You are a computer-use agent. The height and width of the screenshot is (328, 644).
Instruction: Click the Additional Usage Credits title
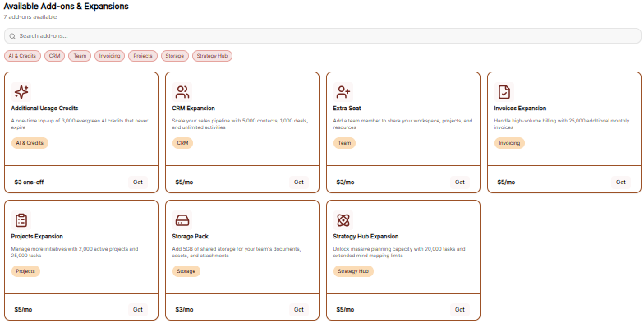[44, 109]
